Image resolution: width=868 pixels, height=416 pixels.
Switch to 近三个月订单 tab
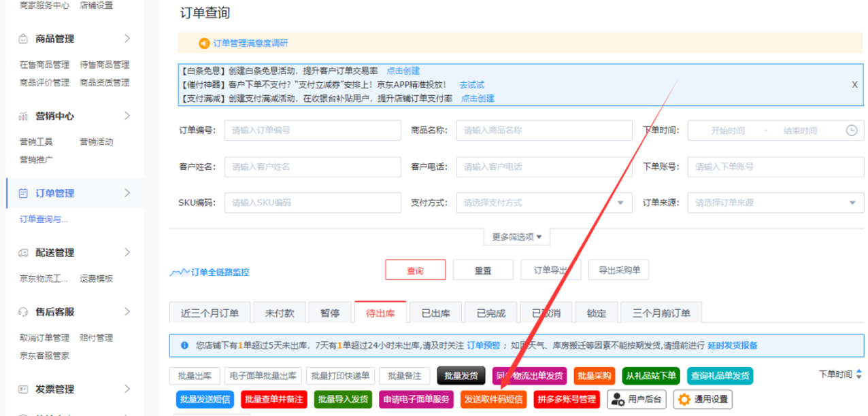(x=210, y=313)
